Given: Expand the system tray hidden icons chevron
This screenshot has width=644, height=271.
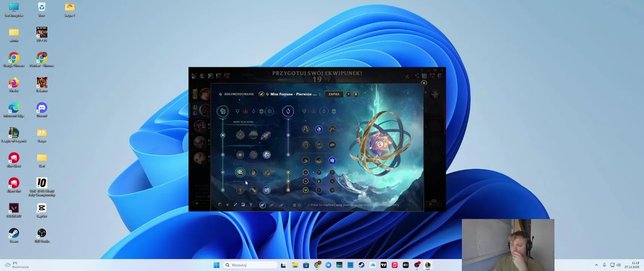Looking at the screenshot, I should (596, 265).
